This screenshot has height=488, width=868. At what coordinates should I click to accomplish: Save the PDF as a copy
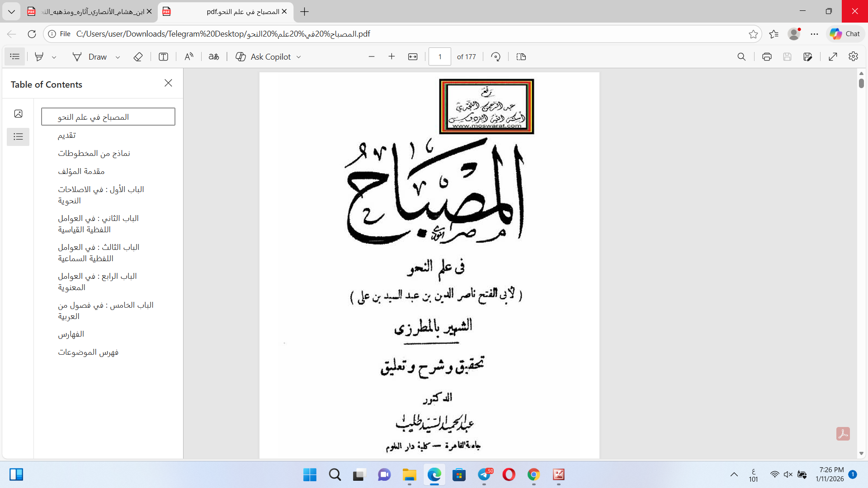808,56
